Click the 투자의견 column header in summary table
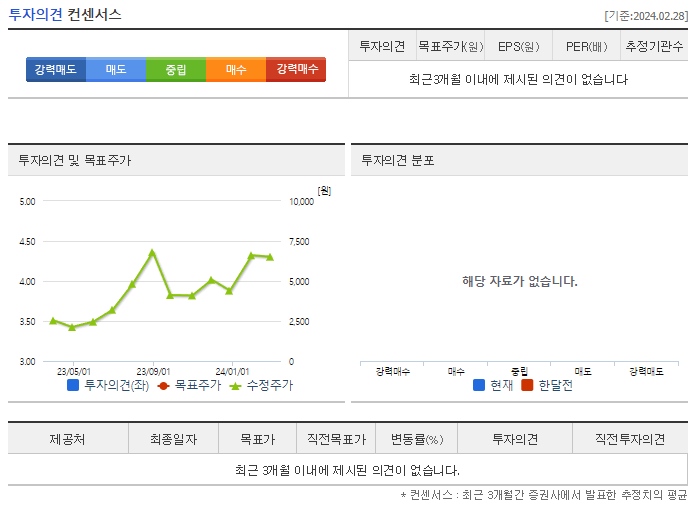Image resolution: width=696 pixels, height=512 pixels. (382, 46)
